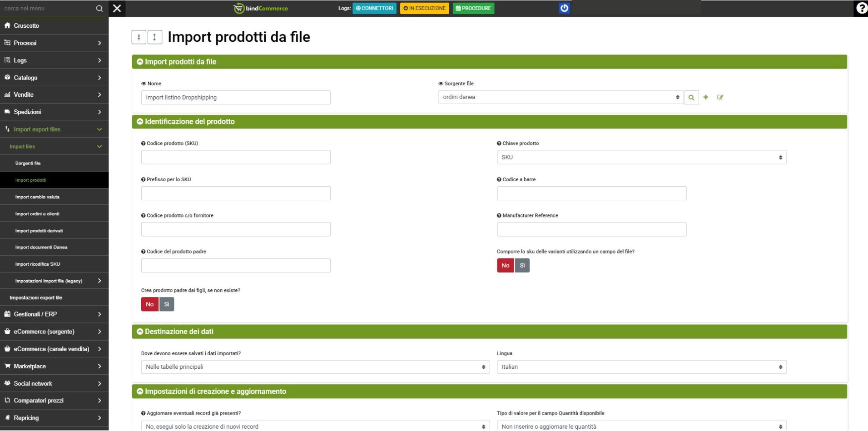Click the blue power icon in top bar
Screen dimensions: 868x431
tap(564, 8)
